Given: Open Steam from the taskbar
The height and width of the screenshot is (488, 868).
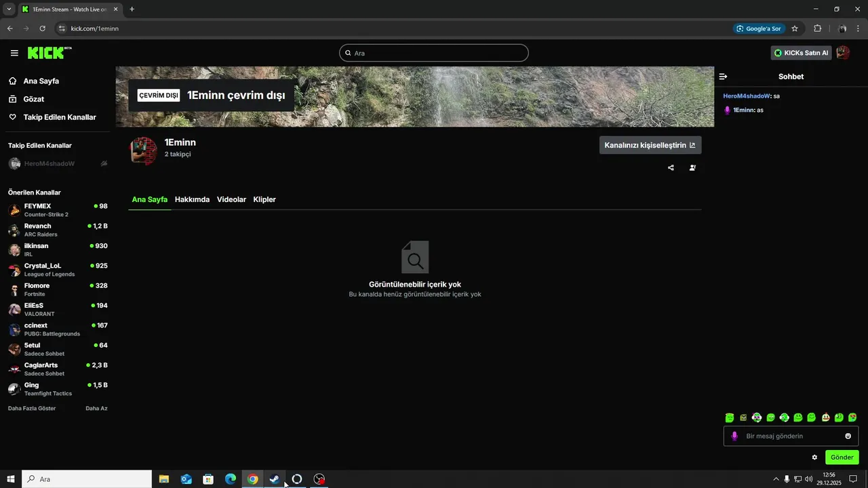Looking at the screenshot, I should tap(275, 479).
